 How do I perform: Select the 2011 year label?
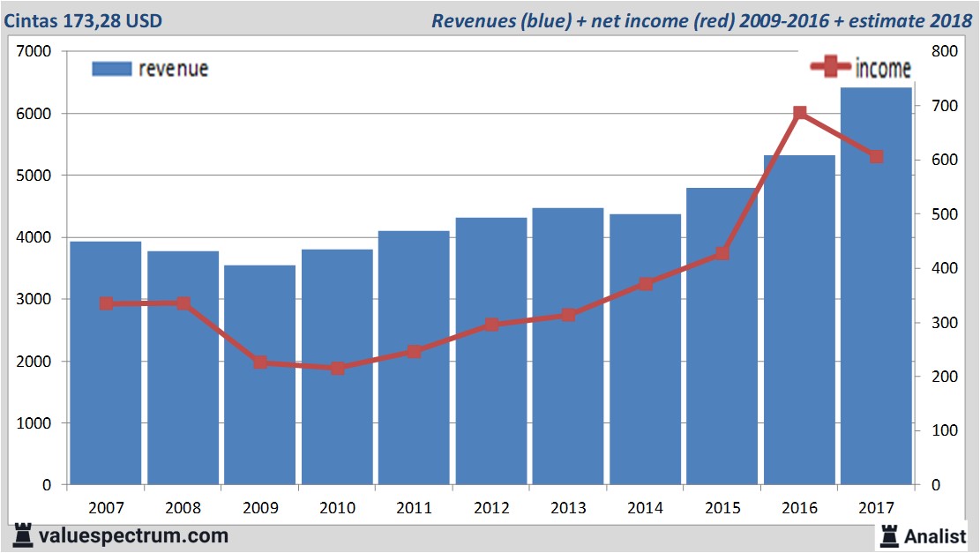[x=414, y=508]
